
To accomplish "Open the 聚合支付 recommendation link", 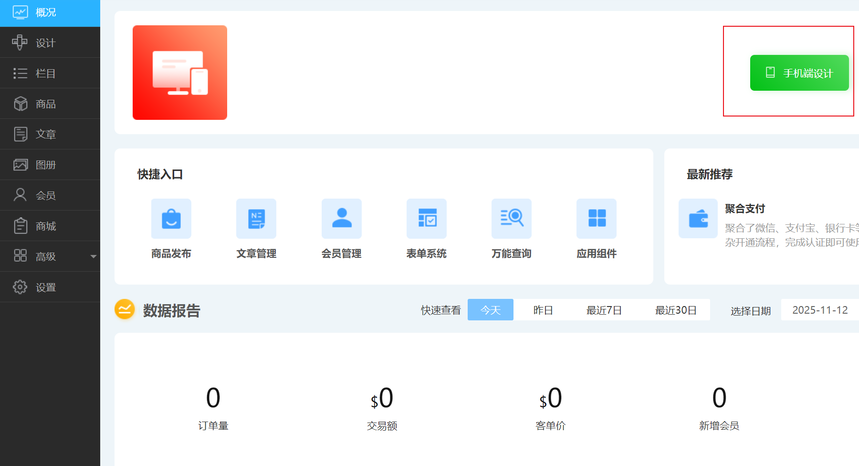I will click(745, 209).
